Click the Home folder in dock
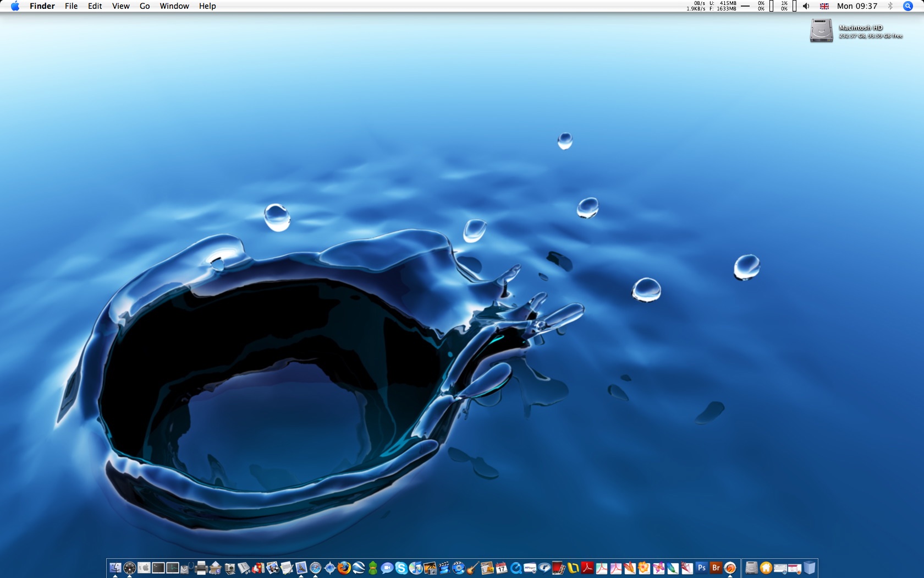Screen dimensions: 924x578 point(766,568)
